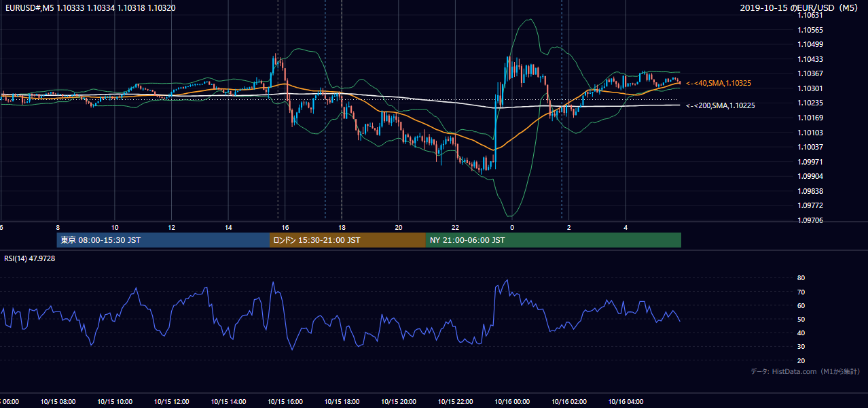Click RSI scale value 20
Viewport: 868px width, 408px height.
pos(801,360)
